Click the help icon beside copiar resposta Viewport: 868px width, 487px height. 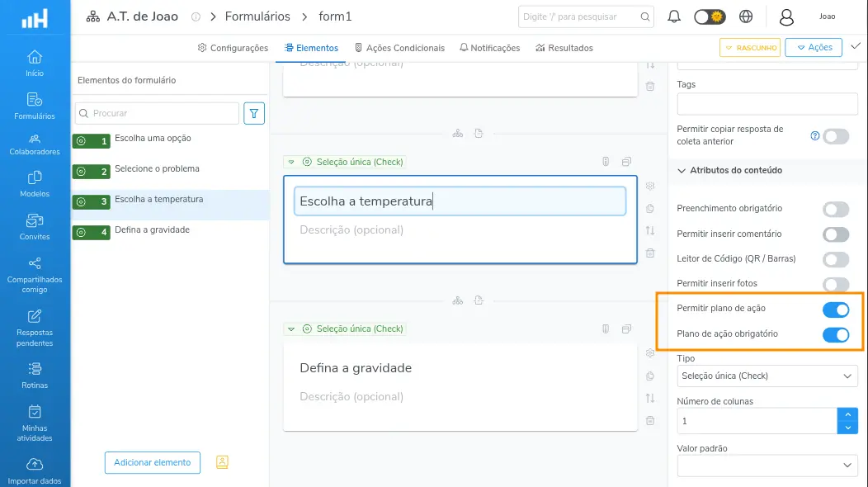click(x=815, y=135)
